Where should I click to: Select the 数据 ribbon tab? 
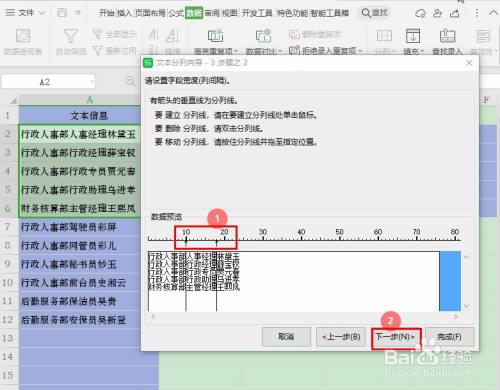194,13
